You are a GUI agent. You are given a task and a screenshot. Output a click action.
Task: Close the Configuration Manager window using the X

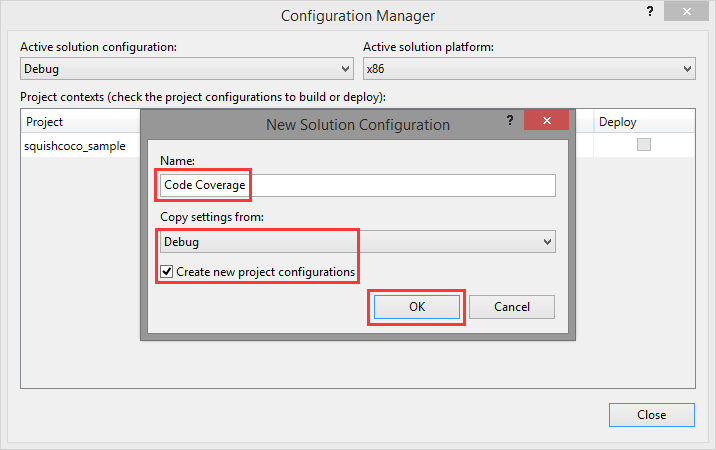pyautogui.click(x=687, y=14)
